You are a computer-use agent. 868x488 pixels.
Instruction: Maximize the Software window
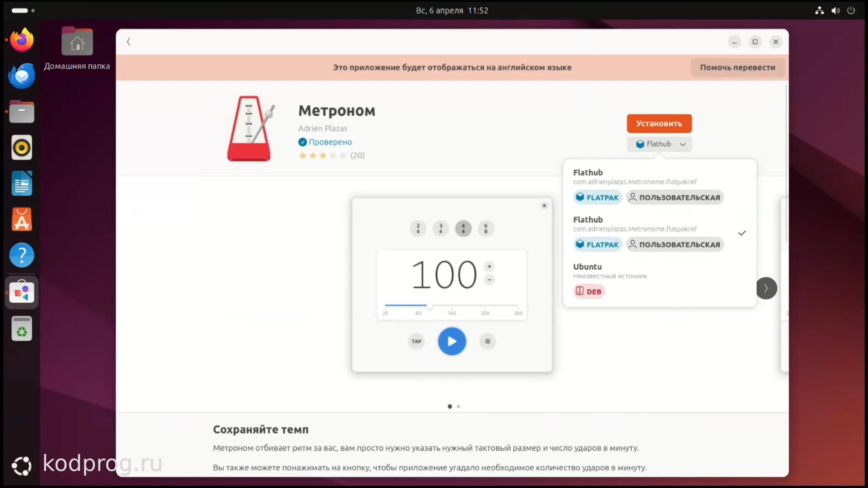coord(755,42)
